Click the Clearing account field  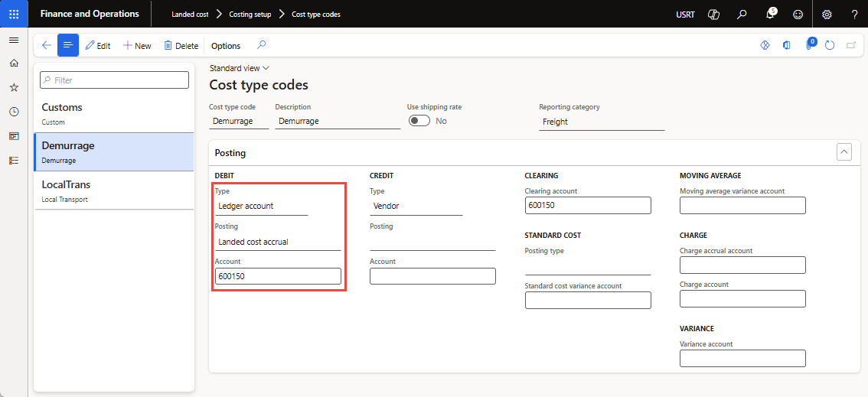(587, 205)
